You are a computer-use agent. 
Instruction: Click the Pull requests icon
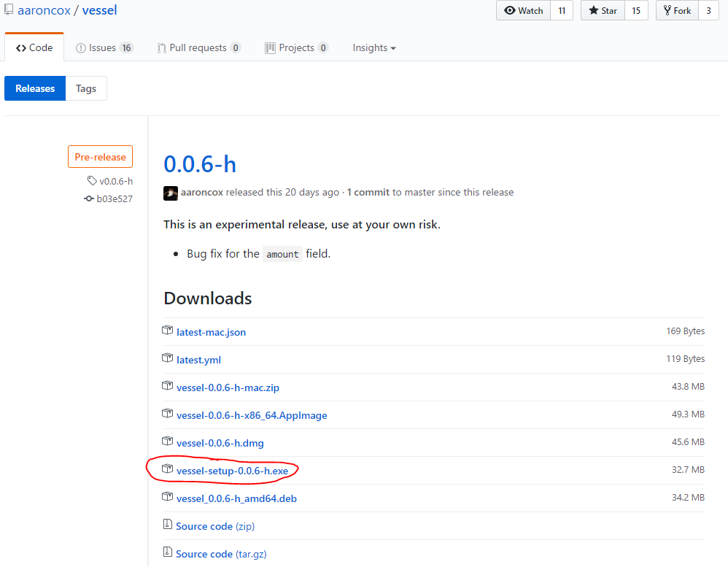coord(161,48)
